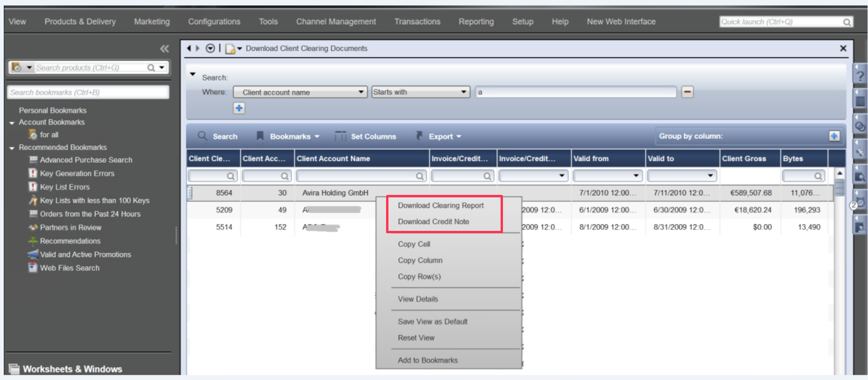Collapse the Search criteria section
The image size is (868, 380).
[x=193, y=74]
